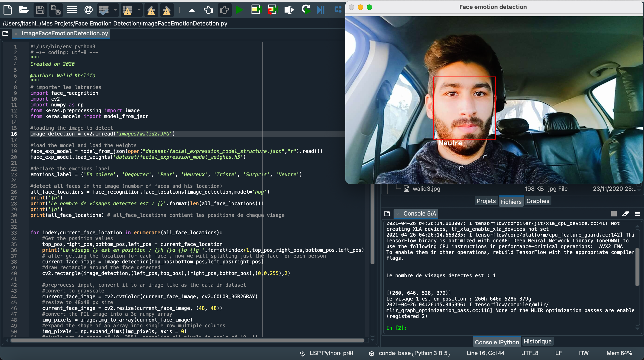Go to next warning icon
Screen dimensions: 644x360
(x=167, y=11)
